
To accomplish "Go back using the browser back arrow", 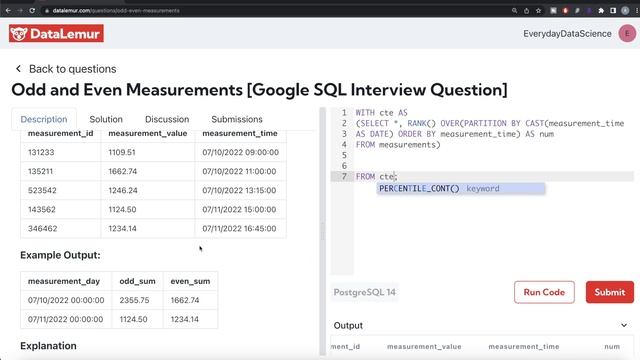I will pyautogui.click(x=8, y=11).
